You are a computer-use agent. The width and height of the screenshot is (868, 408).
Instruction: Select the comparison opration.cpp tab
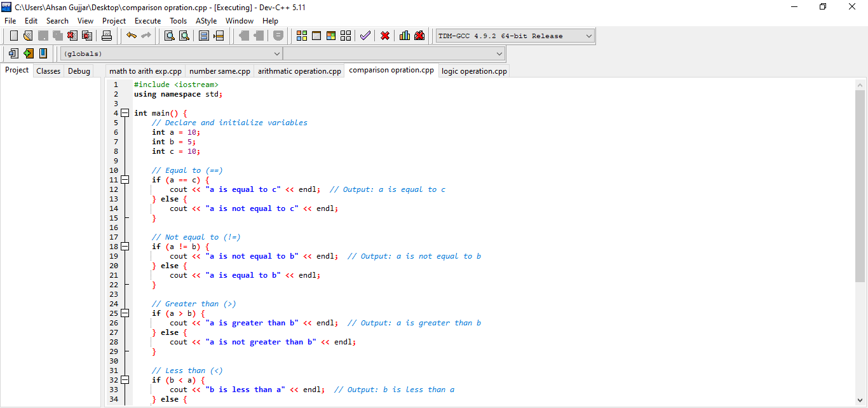tap(391, 70)
